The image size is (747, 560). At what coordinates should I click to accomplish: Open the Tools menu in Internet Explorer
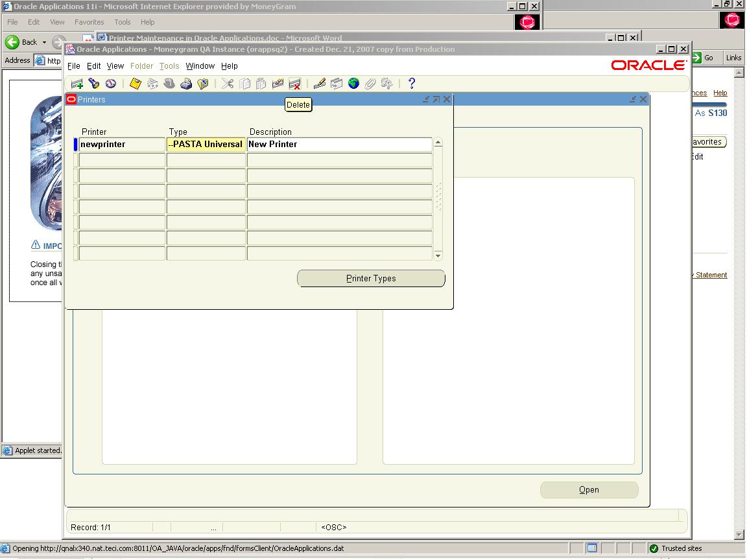point(122,21)
